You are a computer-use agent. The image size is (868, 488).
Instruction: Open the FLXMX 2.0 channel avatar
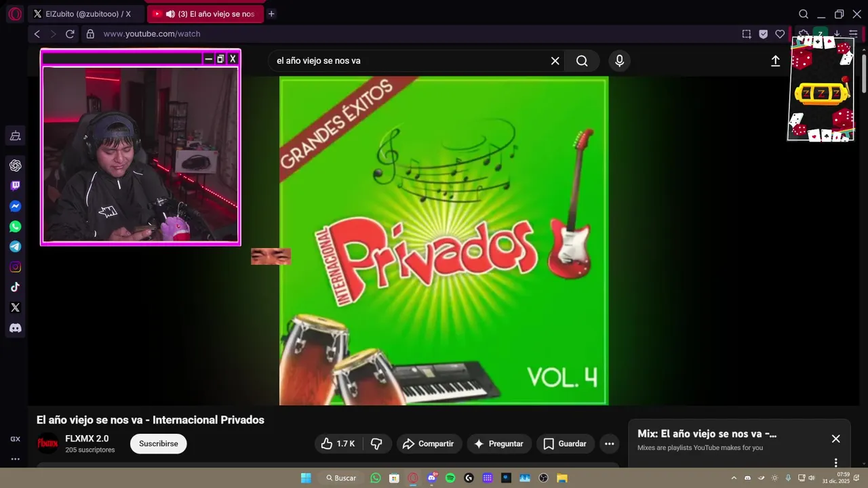pyautogui.click(x=47, y=444)
